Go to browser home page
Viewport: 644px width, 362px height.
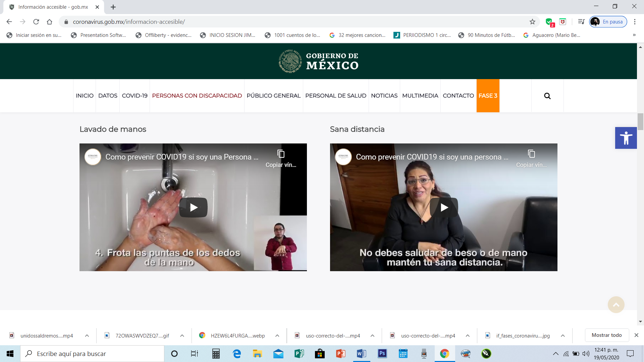coord(50,22)
